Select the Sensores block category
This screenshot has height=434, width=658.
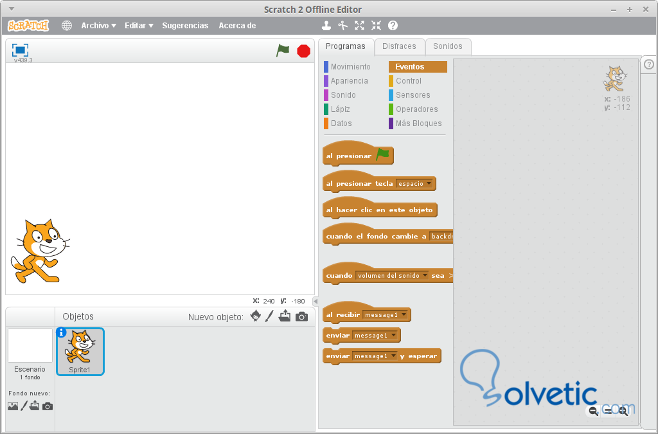point(410,95)
